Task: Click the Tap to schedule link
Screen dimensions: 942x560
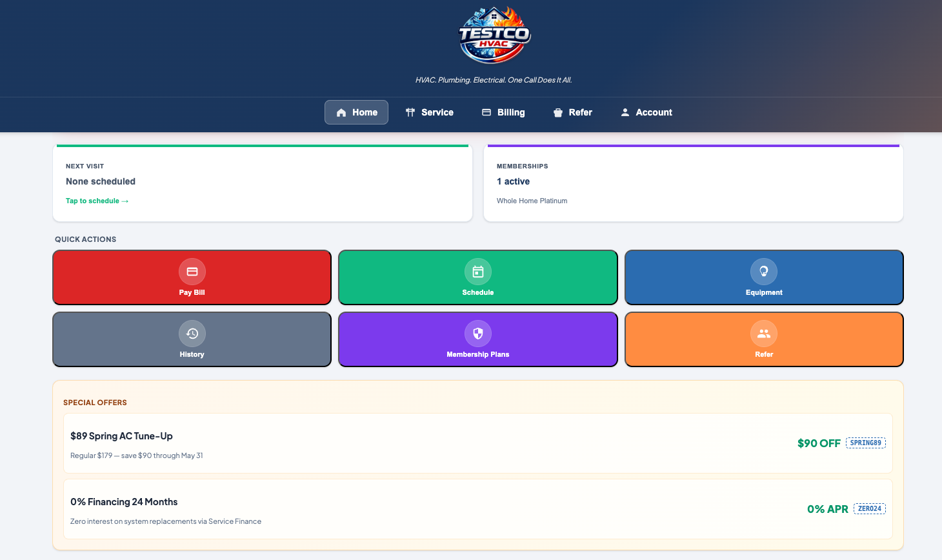Action: pos(97,201)
